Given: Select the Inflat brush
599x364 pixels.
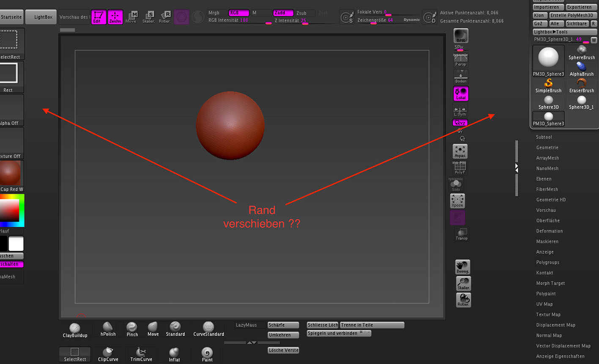Looking at the screenshot, I should pyautogui.click(x=174, y=354).
